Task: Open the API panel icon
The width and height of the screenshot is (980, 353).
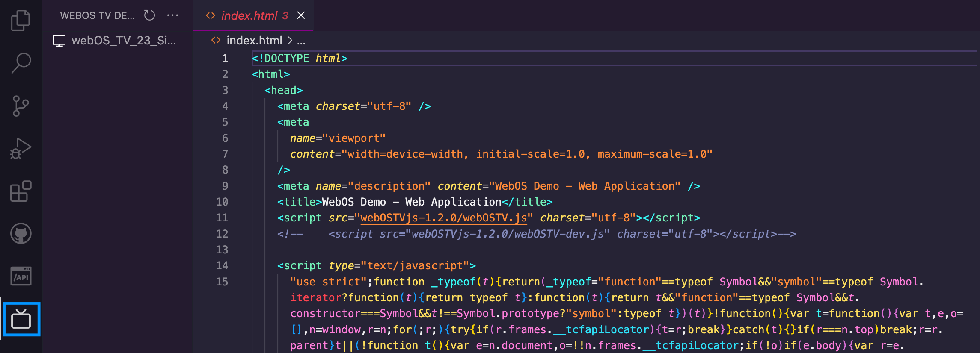Action: click(x=21, y=277)
